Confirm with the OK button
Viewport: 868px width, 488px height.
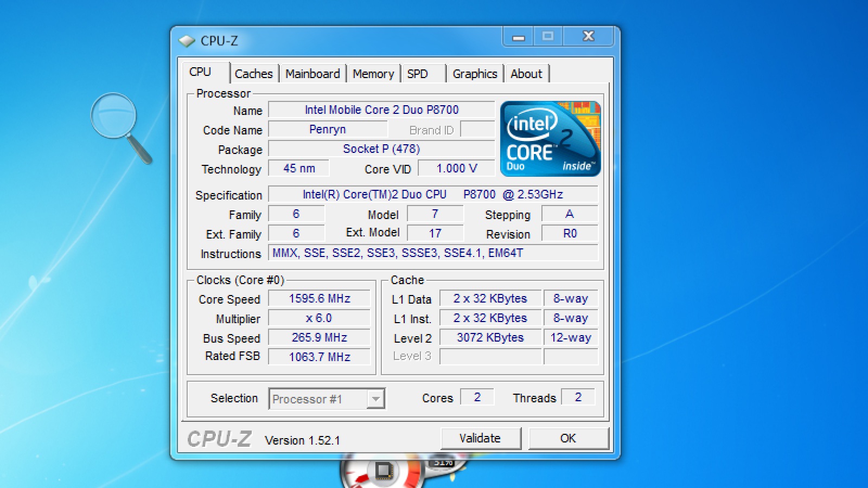tap(568, 438)
